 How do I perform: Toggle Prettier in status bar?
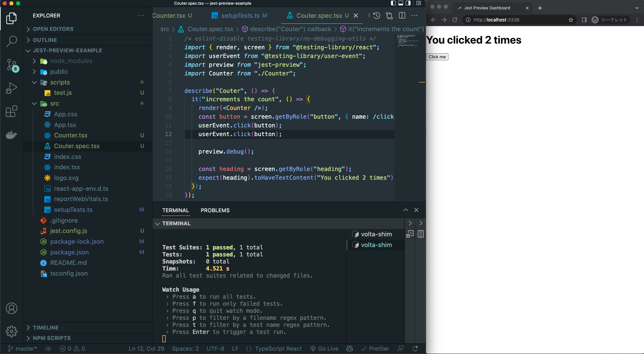375,349
